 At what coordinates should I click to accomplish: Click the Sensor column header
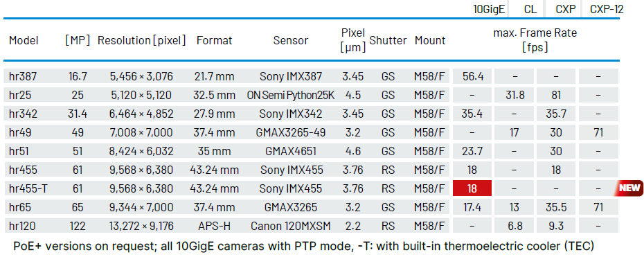coord(291,40)
